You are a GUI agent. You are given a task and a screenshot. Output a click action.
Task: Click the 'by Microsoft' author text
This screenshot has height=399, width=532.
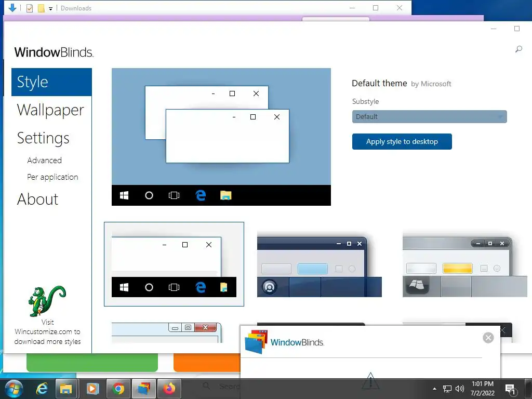pyautogui.click(x=431, y=84)
